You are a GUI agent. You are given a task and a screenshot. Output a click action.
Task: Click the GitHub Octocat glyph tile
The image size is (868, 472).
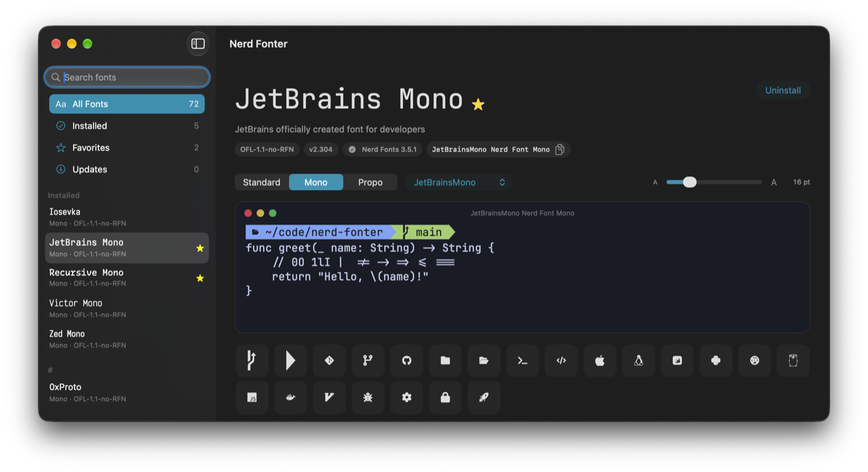(x=407, y=360)
